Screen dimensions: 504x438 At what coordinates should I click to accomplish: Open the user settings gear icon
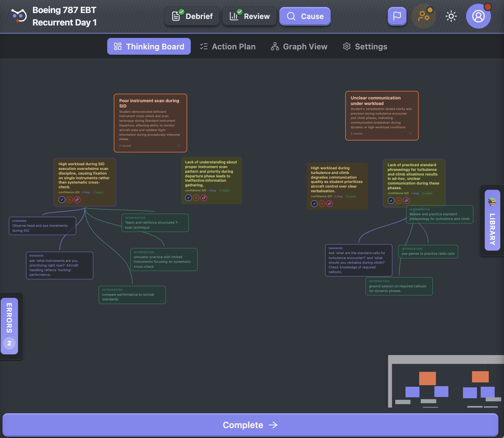[424, 16]
